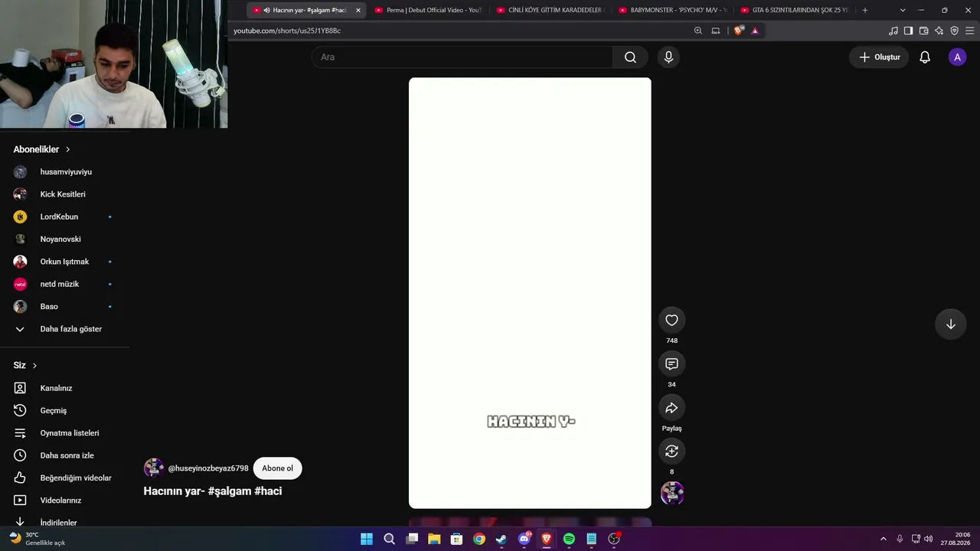Close the Hacının yar- tab
980x551 pixels.
(358, 10)
